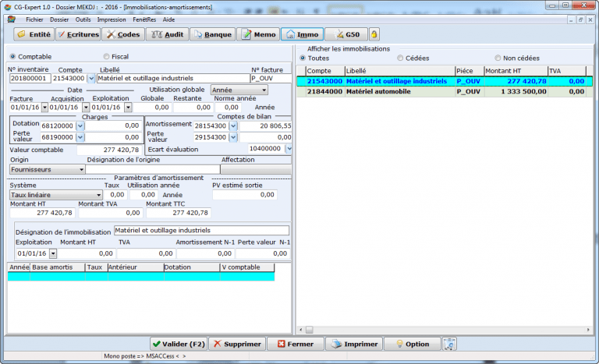Image resolution: width=599 pixels, height=364 pixels.
Task: Show Toutes immobilisations
Action: pos(303,58)
